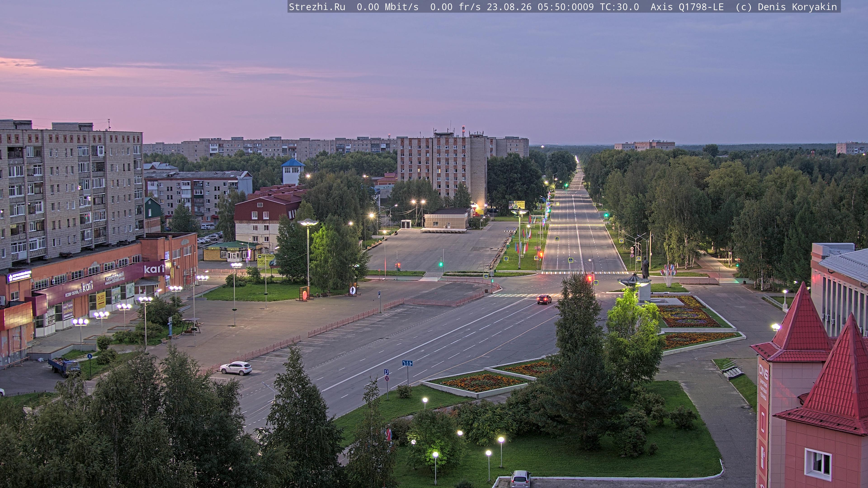Click the "(c) Denis Koryakin" copyright text
The image size is (868, 488).
(x=786, y=7)
